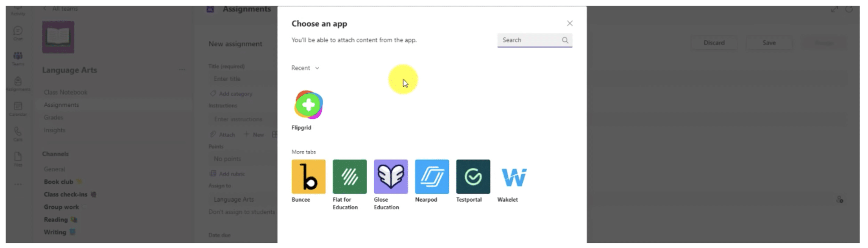
Task: Choose the Buncee app tile
Action: [x=309, y=177]
